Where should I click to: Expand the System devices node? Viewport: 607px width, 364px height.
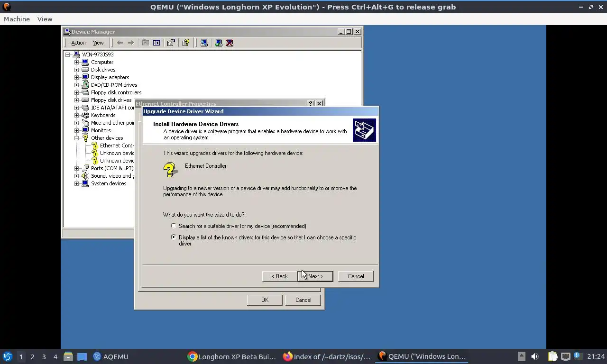point(76,183)
